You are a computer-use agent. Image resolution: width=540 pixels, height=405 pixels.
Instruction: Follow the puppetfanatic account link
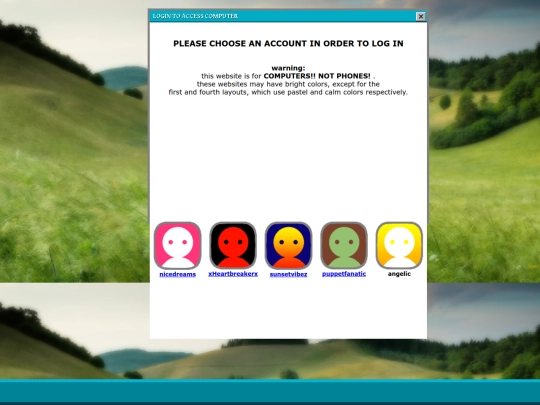tap(344, 274)
